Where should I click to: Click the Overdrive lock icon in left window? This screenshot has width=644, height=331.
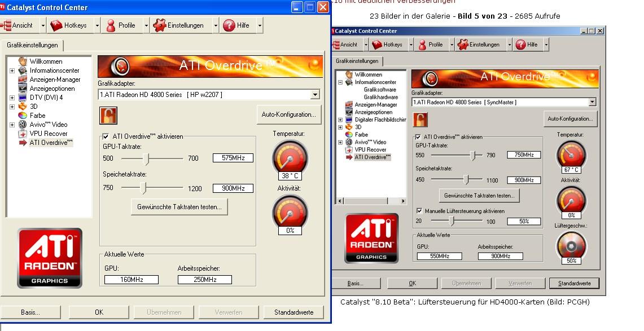108,116
